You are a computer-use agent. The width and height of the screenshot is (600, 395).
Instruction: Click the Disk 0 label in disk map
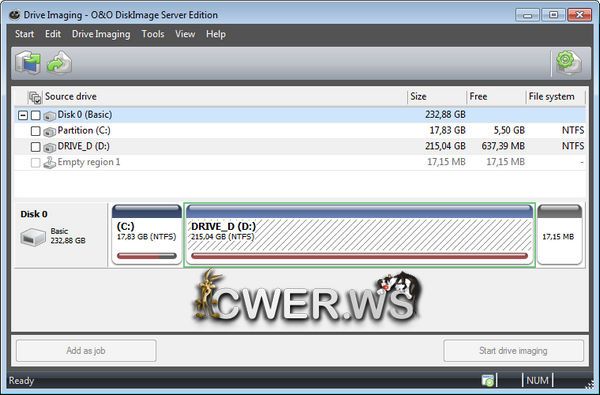tap(34, 214)
